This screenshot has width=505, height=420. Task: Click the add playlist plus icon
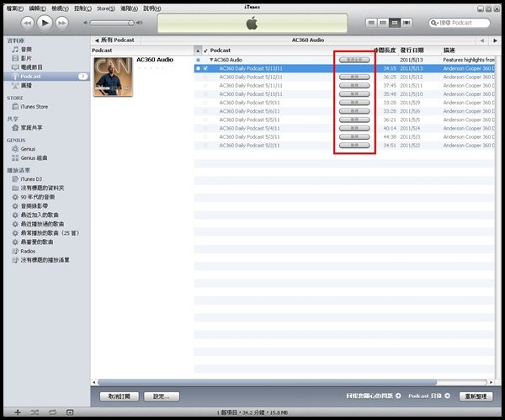[x=18, y=412]
